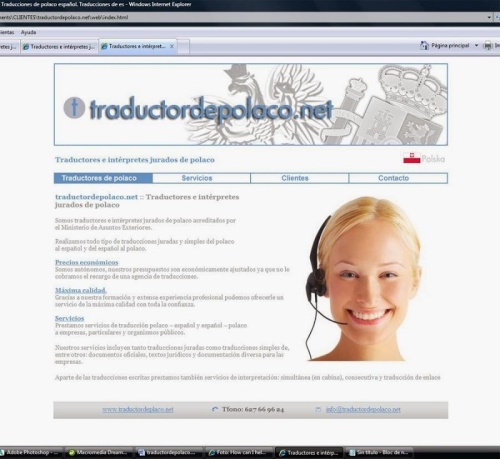500x459 pixels.
Task: Click the Polska flag icon
Action: point(412,158)
